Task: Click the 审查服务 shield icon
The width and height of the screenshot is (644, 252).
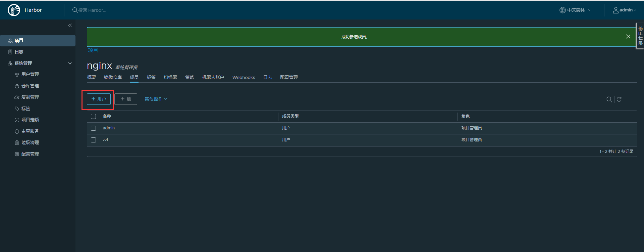Action: (x=17, y=131)
